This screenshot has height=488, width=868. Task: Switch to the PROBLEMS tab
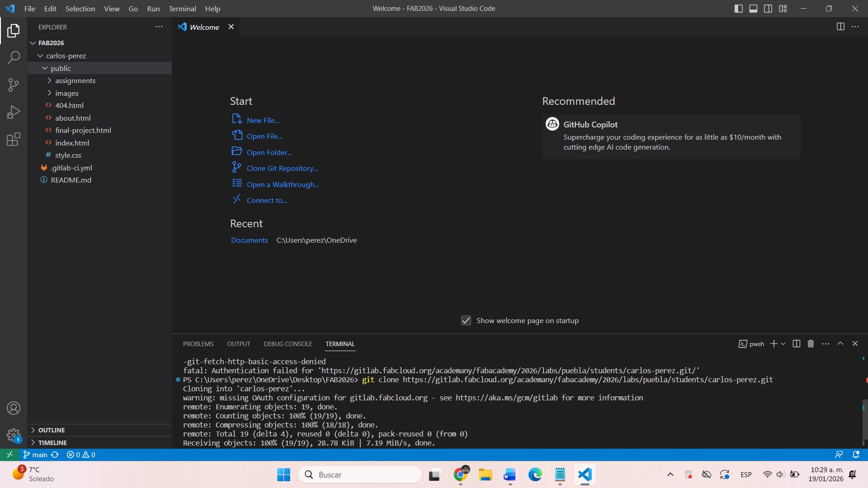tap(198, 343)
